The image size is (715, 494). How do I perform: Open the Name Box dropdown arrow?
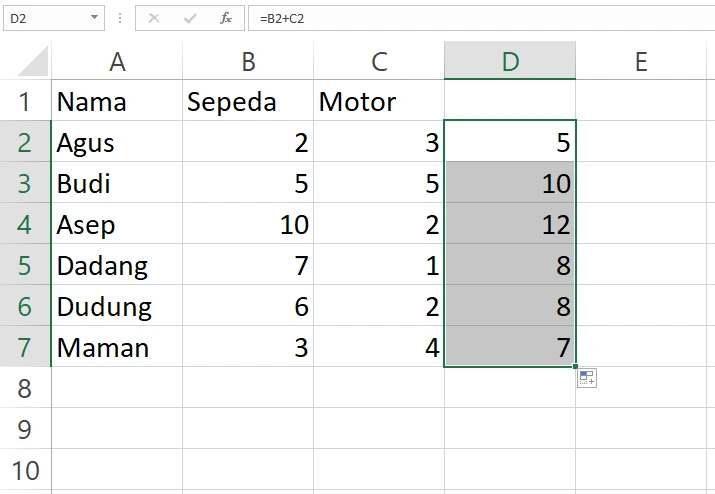click(x=94, y=18)
